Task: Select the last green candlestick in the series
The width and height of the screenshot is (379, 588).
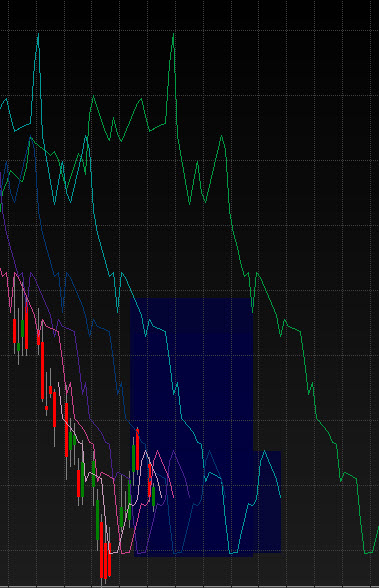Action: click(x=153, y=496)
